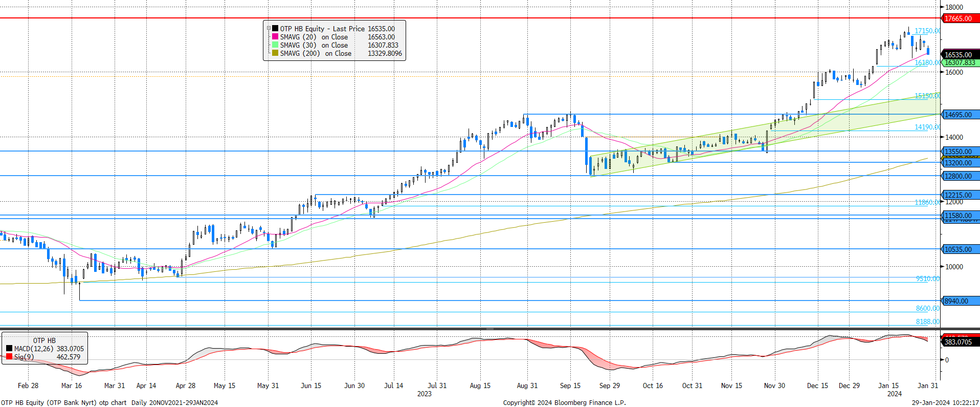Screen dimensions: 980x407
Task: Click the cyan 11860.00 level annotation
Action: click(927, 202)
